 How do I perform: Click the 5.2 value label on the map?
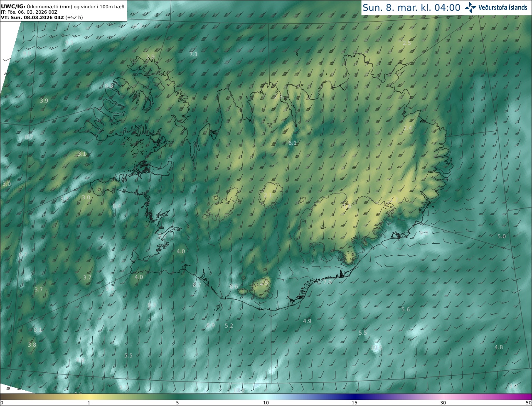pyautogui.click(x=229, y=326)
